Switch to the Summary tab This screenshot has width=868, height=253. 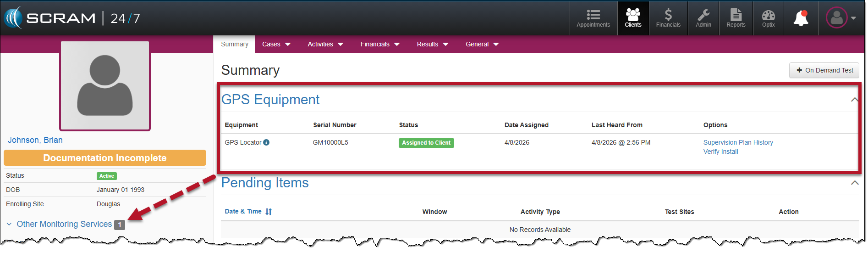(234, 45)
